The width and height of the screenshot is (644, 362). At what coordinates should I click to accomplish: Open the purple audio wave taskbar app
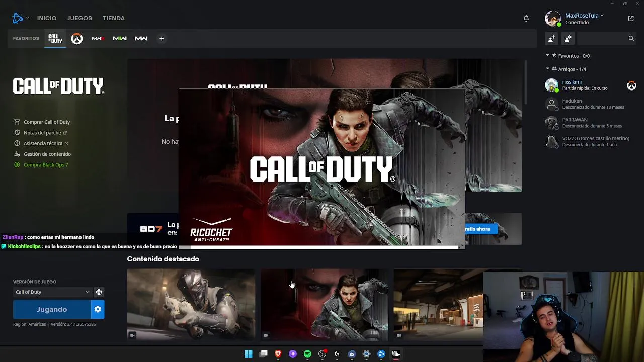[x=293, y=354]
